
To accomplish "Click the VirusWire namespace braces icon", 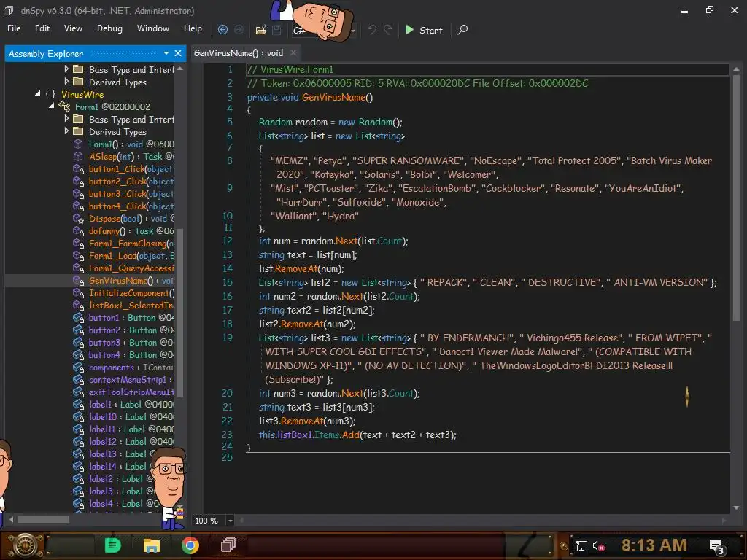I will [x=50, y=94].
